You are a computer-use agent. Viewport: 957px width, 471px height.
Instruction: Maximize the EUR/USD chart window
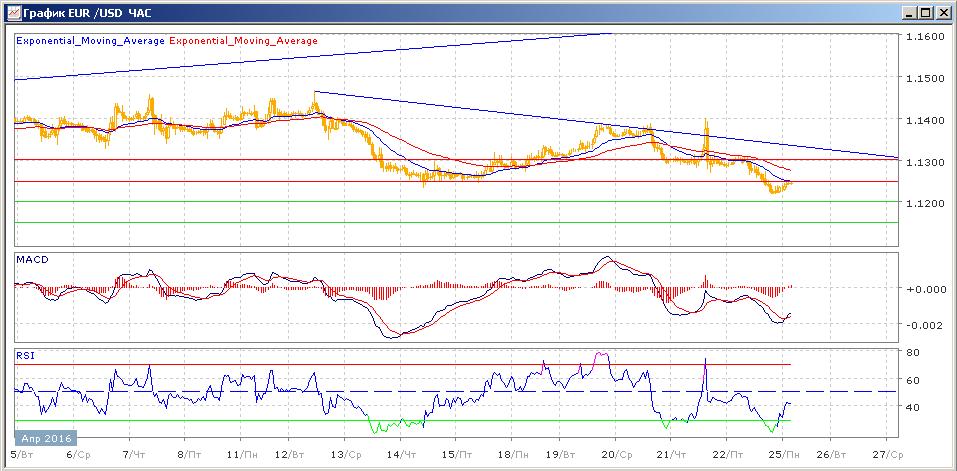(926, 13)
